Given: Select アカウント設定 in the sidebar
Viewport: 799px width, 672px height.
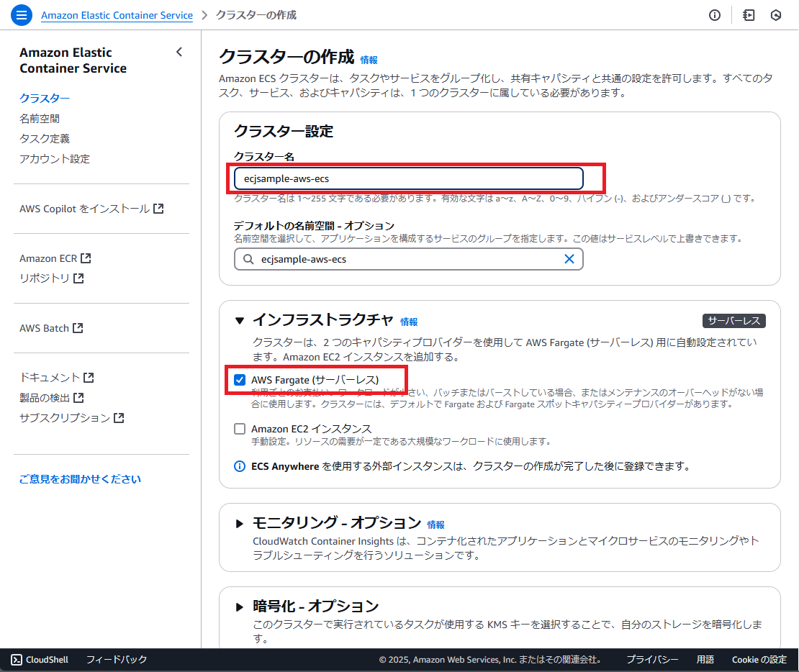Looking at the screenshot, I should [55, 158].
